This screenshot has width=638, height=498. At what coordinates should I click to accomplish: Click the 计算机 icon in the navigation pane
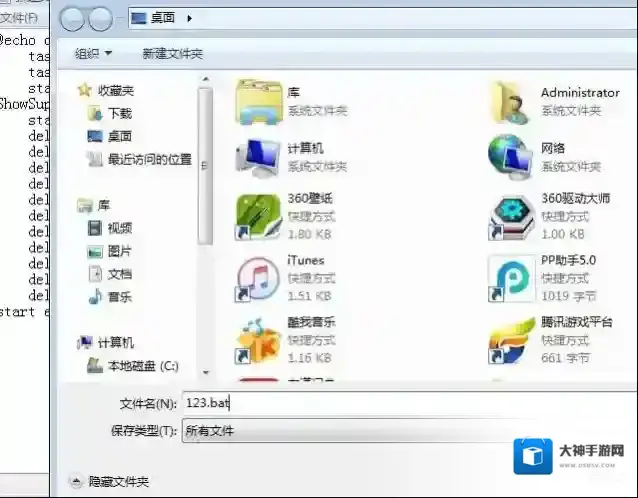pos(85,343)
